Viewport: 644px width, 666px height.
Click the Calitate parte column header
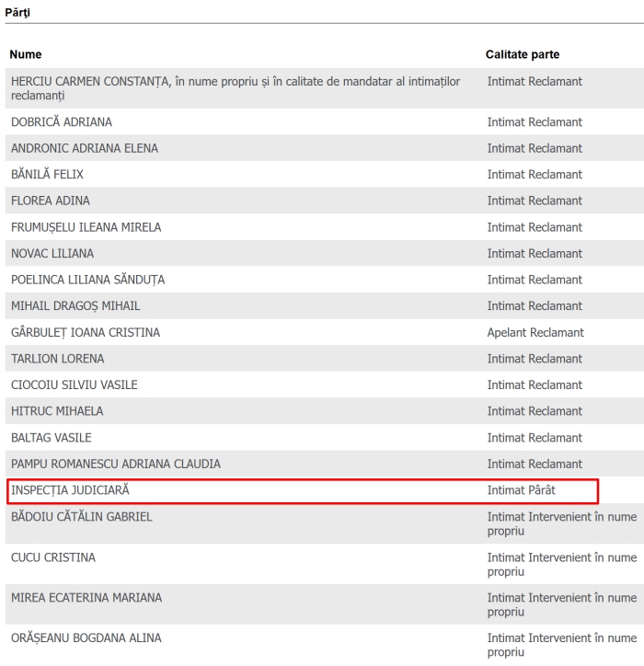[x=523, y=54]
